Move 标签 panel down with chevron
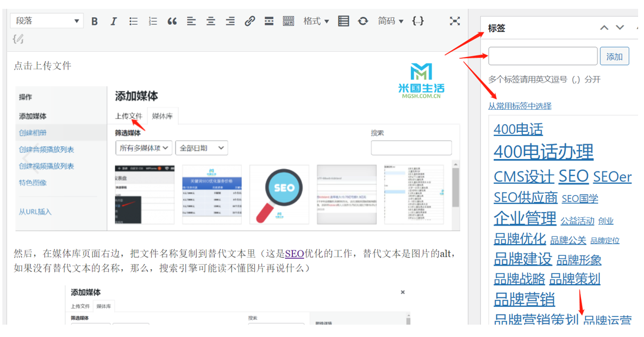This screenshot has height=337, width=644. (620, 28)
